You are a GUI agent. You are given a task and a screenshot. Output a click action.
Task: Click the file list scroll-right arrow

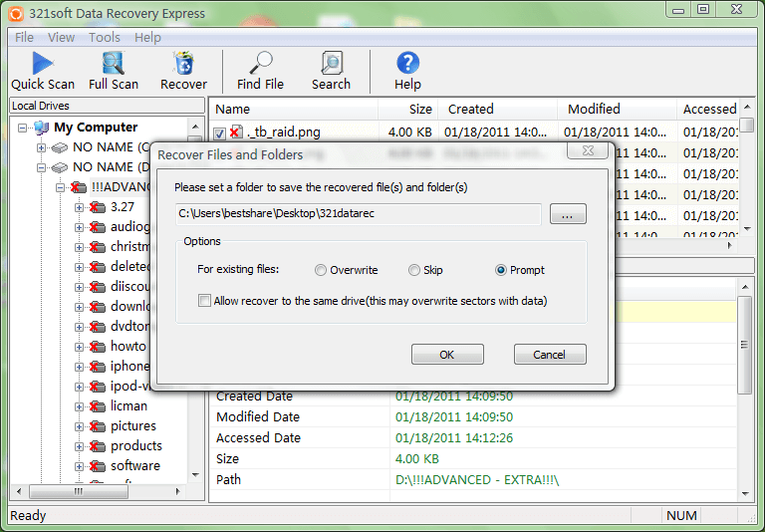coord(730,245)
